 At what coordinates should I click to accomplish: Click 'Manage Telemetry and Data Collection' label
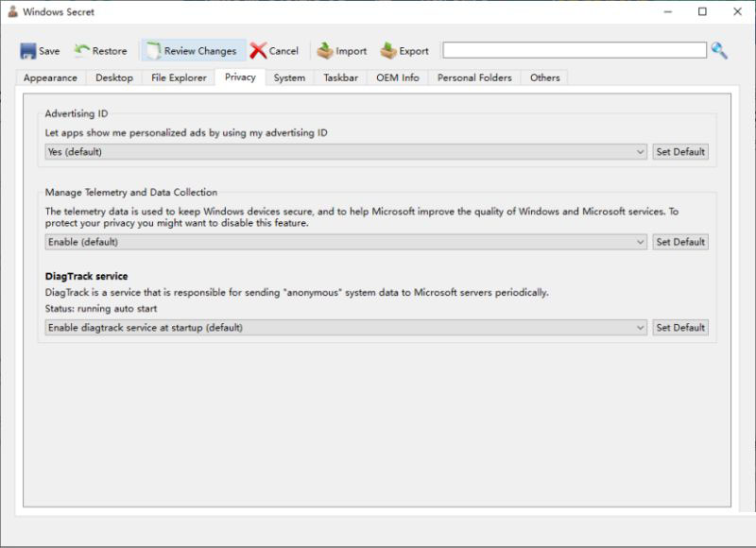click(x=131, y=193)
